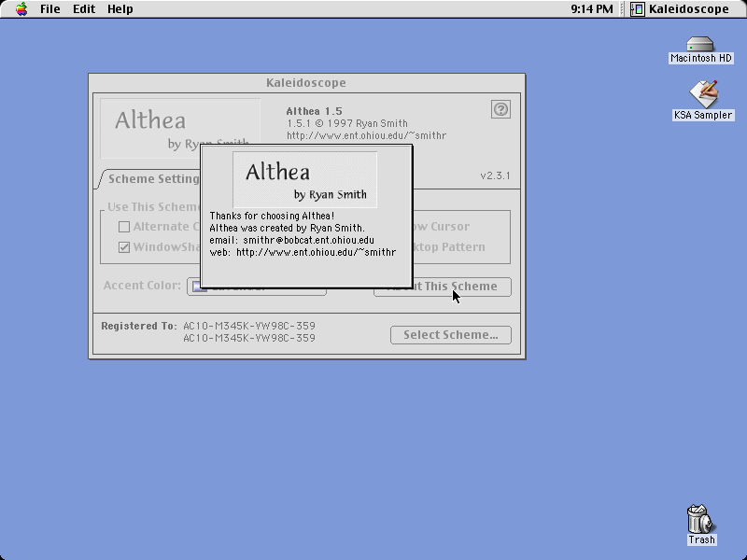Click the About This Scheme button
Viewport: 747px width, 560px height.
pyautogui.click(x=442, y=287)
